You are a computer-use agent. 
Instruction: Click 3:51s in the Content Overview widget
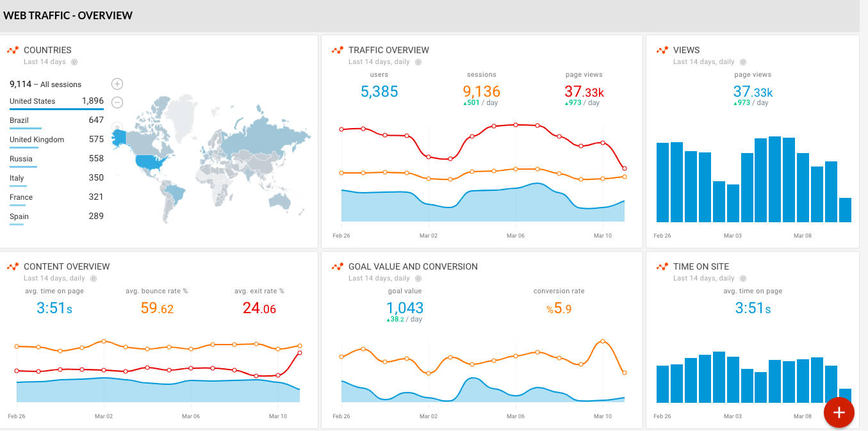(x=54, y=309)
